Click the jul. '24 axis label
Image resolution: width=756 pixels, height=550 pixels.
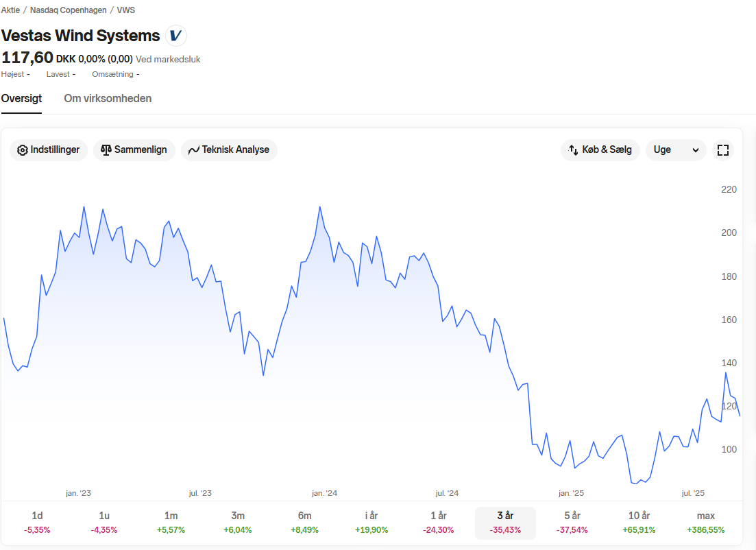pyautogui.click(x=447, y=493)
